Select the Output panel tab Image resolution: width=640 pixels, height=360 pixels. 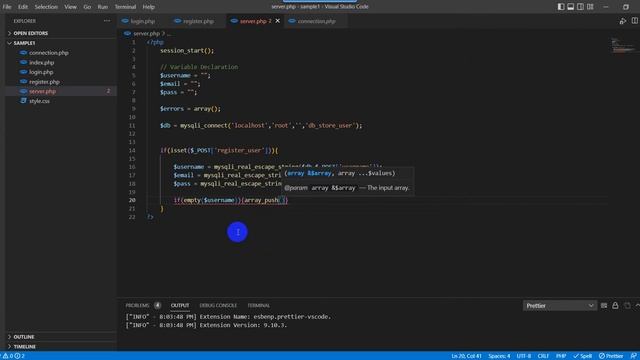[180, 305]
